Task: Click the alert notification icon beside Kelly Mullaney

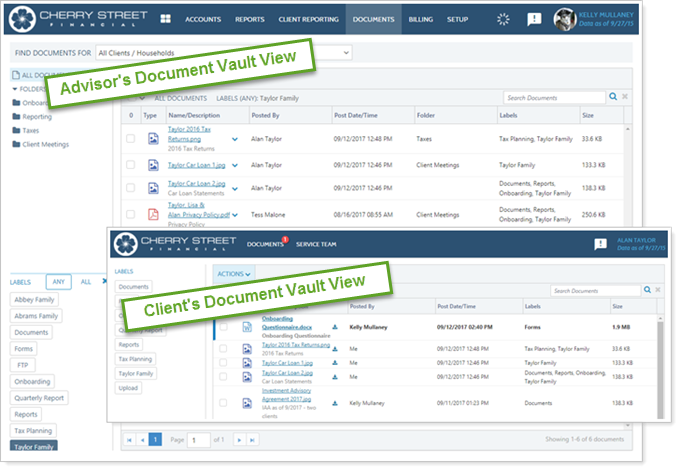Action: tap(534, 19)
